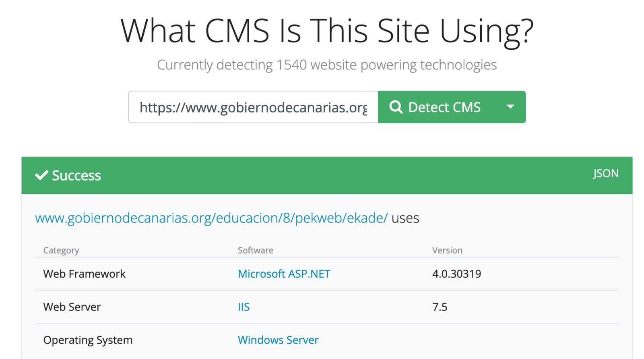Image resolution: width=644 pixels, height=359 pixels.
Task: Click the Success checkmark icon
Action: click(x=41, y=175)
